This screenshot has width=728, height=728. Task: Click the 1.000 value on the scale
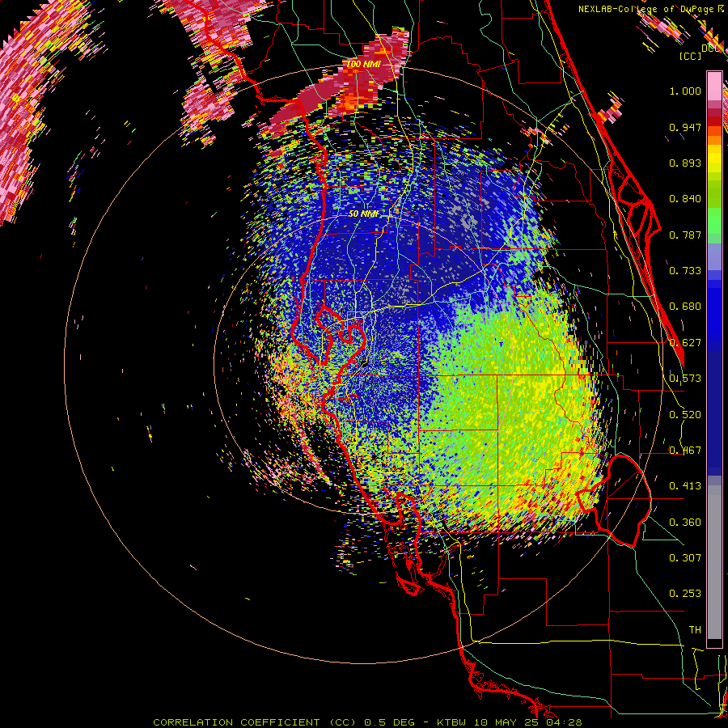click(x=685, y=91)
